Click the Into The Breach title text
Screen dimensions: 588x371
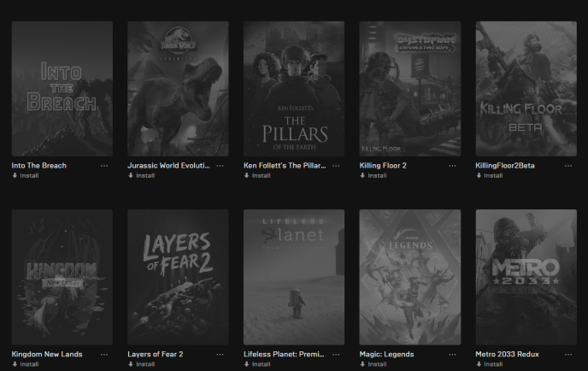39,166
